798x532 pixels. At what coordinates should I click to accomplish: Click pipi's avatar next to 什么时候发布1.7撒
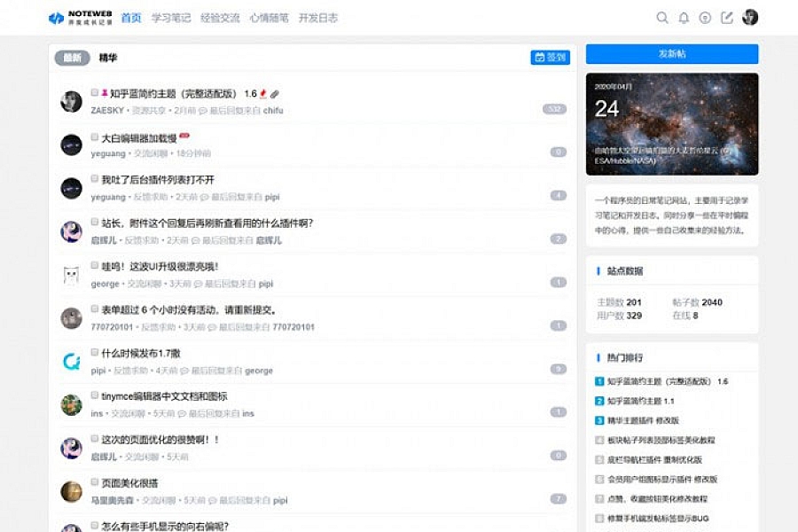click(x=71, y=362)
